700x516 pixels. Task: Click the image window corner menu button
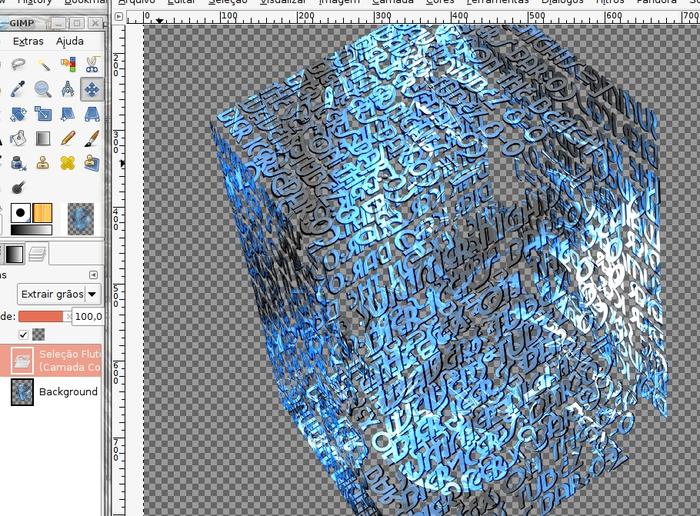point(118,17)
